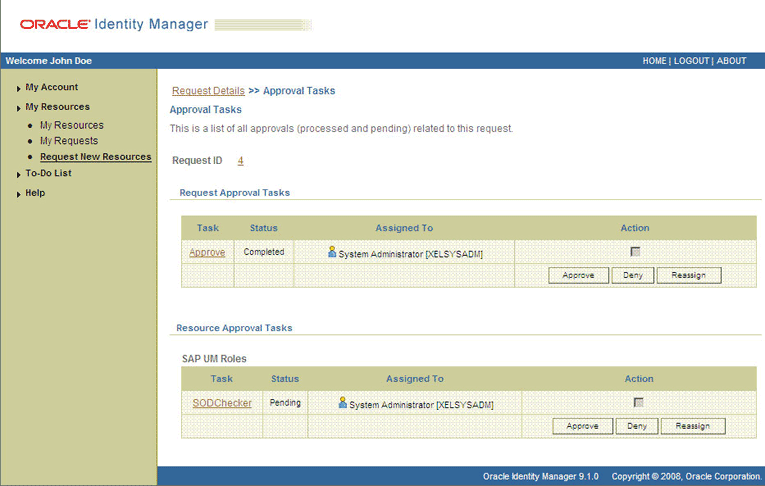Tick the checkbox in the SODChecker task row

639,403
